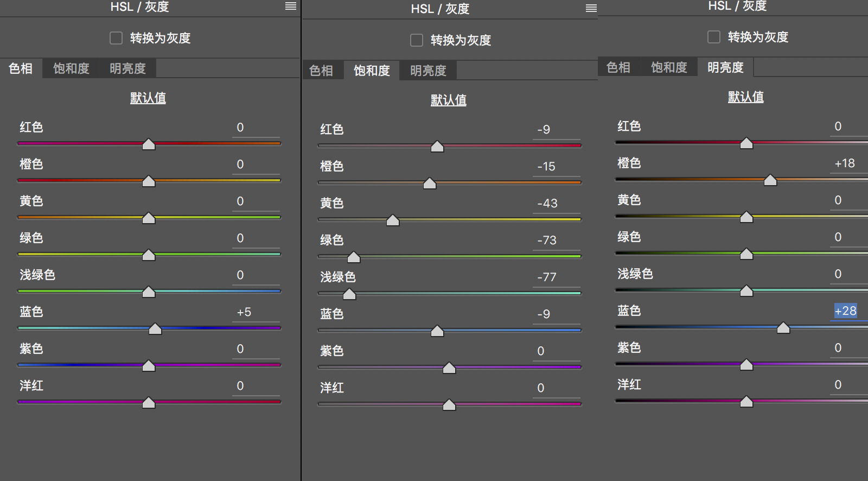Click the 橙色 hue slider handle
Viewport: 868px width, 481px height.
[149, 181]
